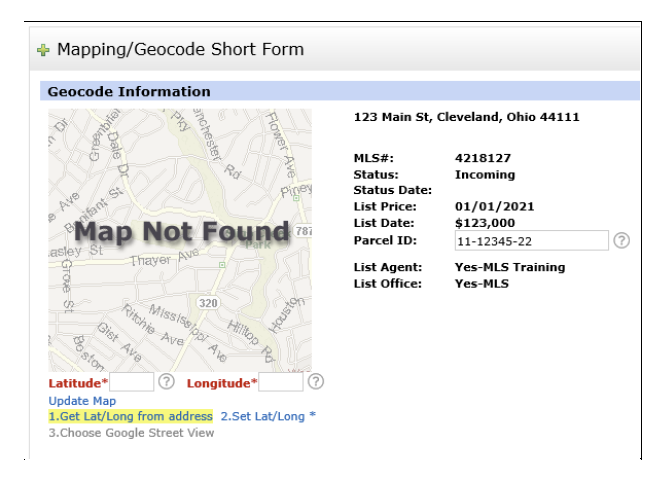The width and height of the screenshot is (662, 483).
Task: Click the 320 route marker on map
Action: [208, 303]
